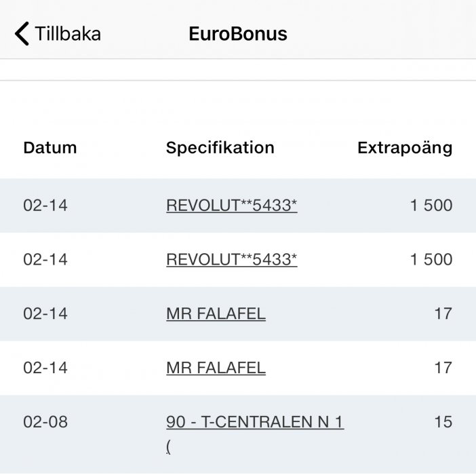Image resolution: width=476 pixels, height=475 pixels.
Task: Select 1 500 points in the second row
Action: [431, 259]
